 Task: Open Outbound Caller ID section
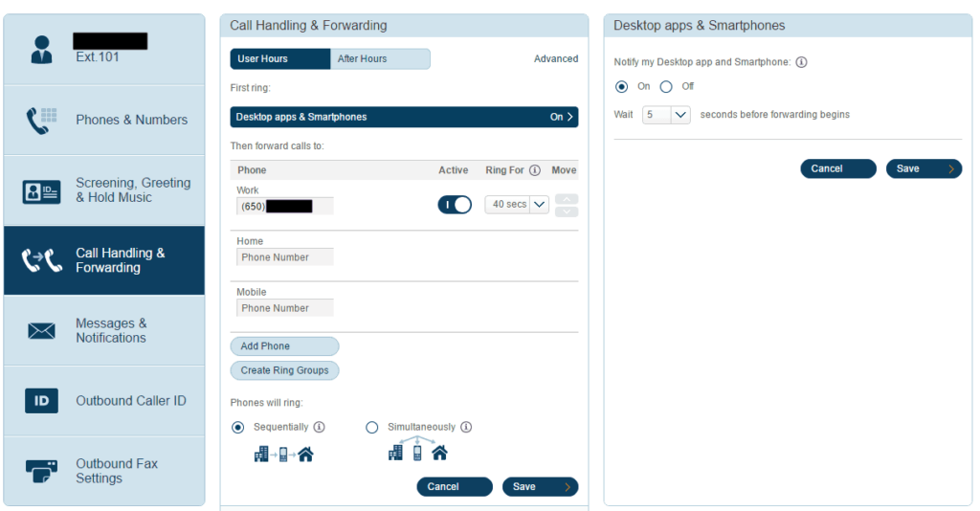[x=104, y=401]
